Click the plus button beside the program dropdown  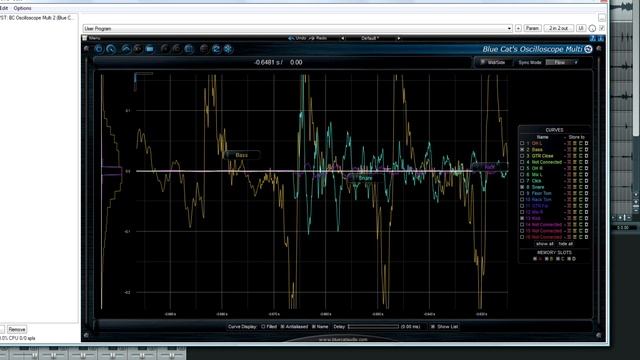click(518, 28)
